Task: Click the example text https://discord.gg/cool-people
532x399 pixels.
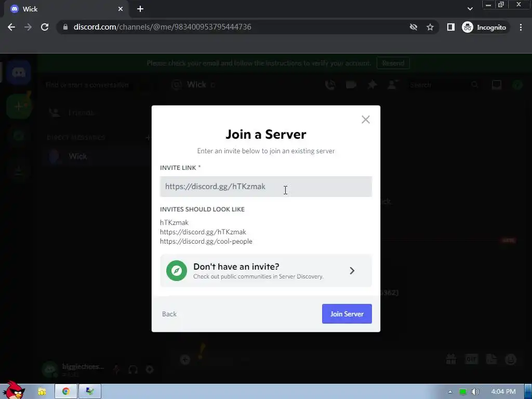Action: pos(206,241)
